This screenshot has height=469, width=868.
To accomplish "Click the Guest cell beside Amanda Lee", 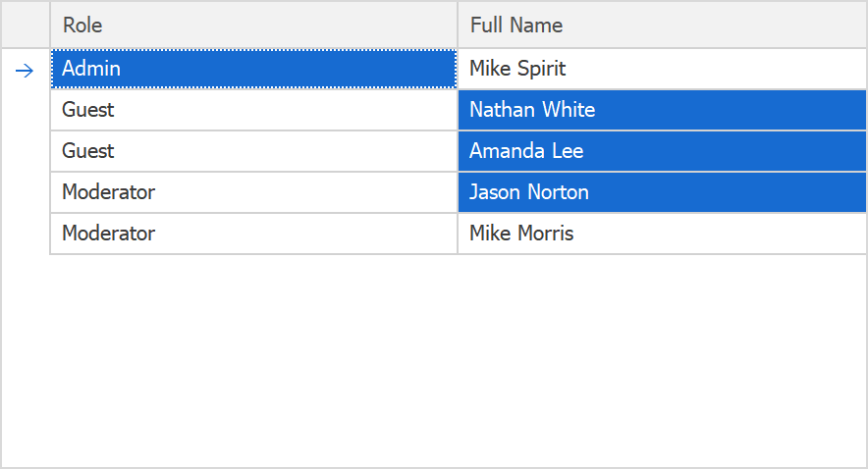I will pos(253,151).
